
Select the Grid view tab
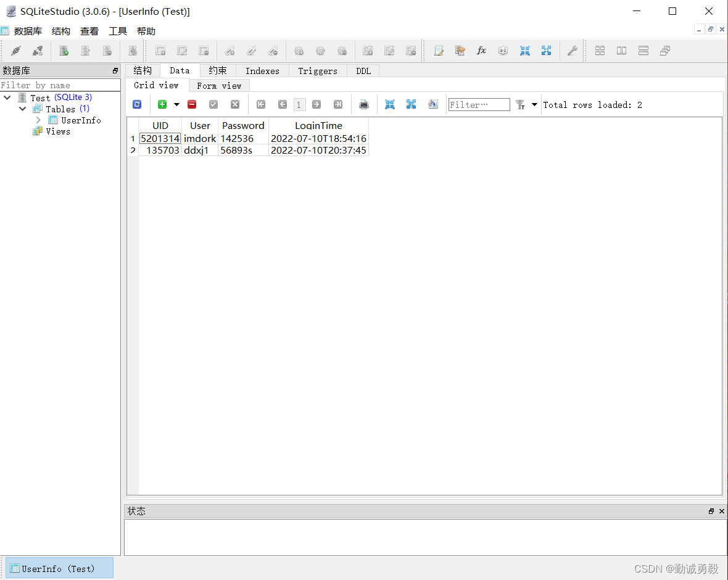156,85
